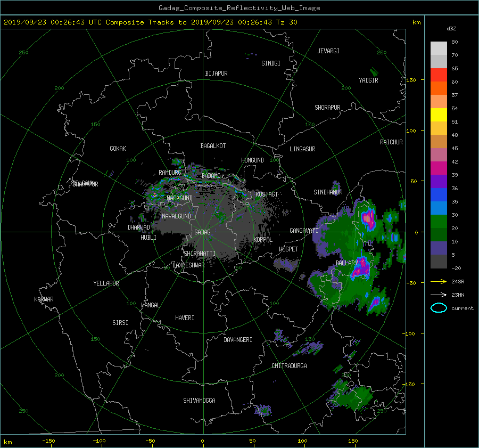Click the HOSPET city label
Viewport: 479px width, 448px height.
(x=288, y=249)
